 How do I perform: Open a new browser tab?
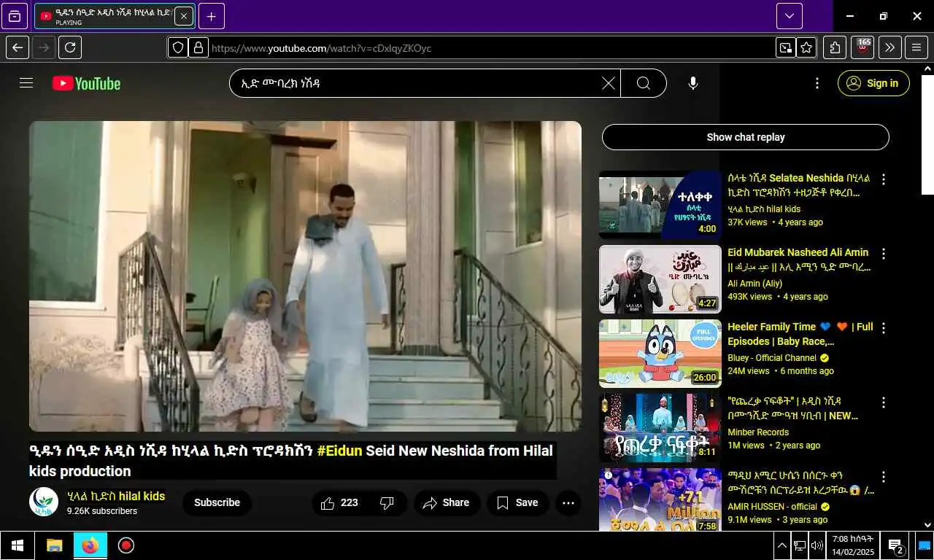pos(212,16)
